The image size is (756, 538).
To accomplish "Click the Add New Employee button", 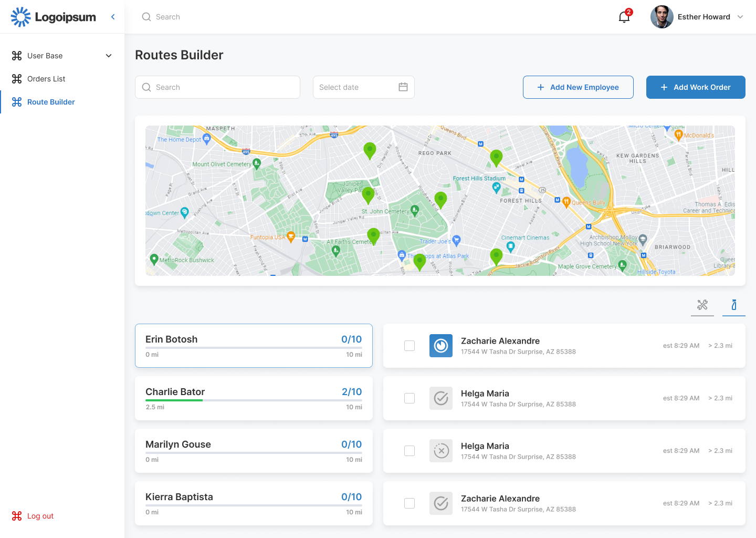I will (578, 87).
